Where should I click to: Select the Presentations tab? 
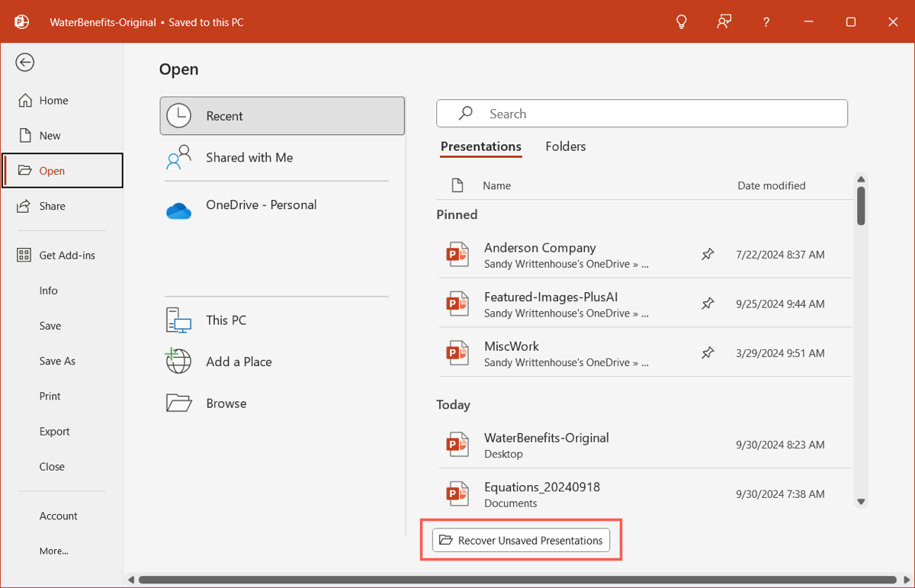click(x=480, y=146)
